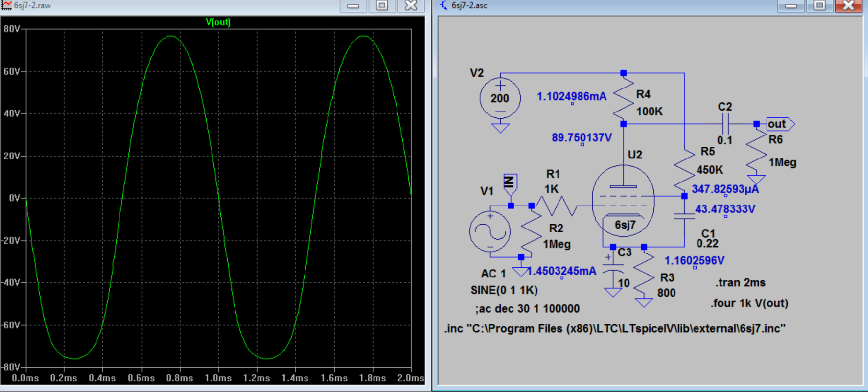This screenshot has width=868, height=392.
Task: Select resistor R4 symbol
Action: point(623,99)
